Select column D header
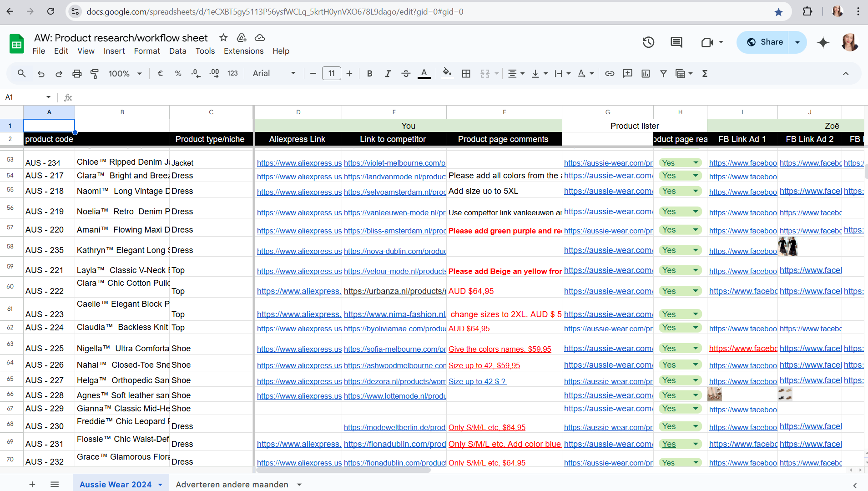 [x=298, y=112]
